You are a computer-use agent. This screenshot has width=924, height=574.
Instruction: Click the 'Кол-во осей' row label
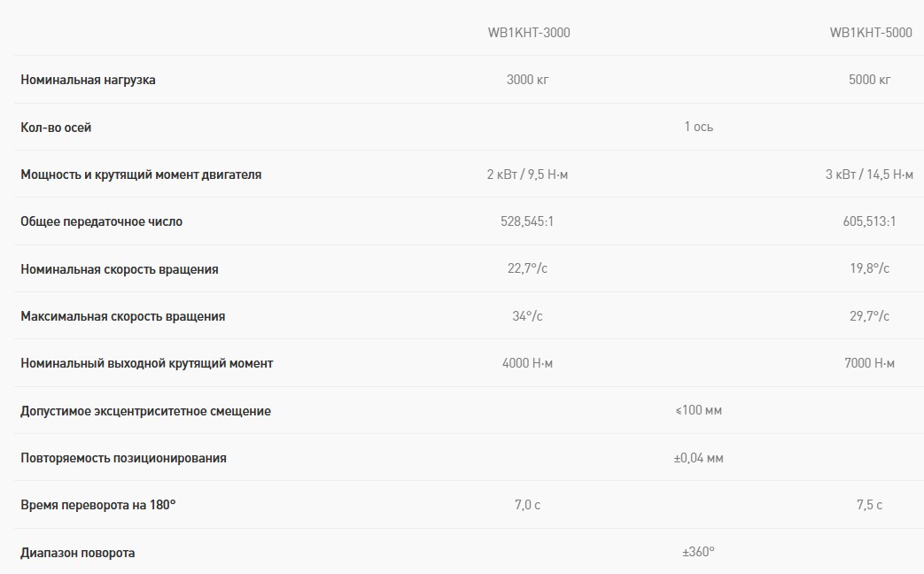[56, 128]
